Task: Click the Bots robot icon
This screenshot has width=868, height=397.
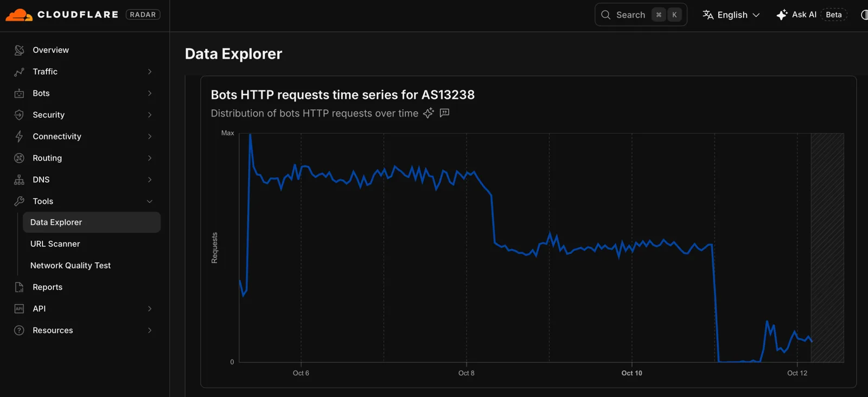Action: coord(19,93)
